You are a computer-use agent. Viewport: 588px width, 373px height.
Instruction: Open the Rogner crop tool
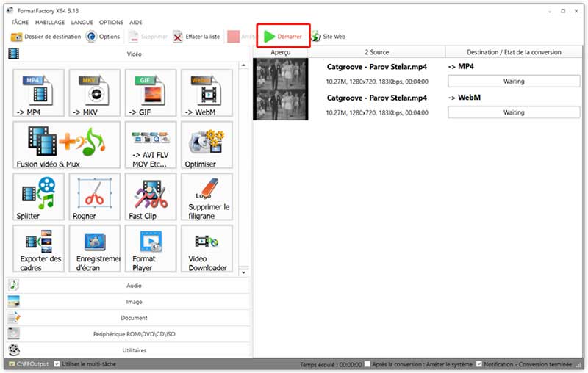pyautogui.click(x=95, y=197)
